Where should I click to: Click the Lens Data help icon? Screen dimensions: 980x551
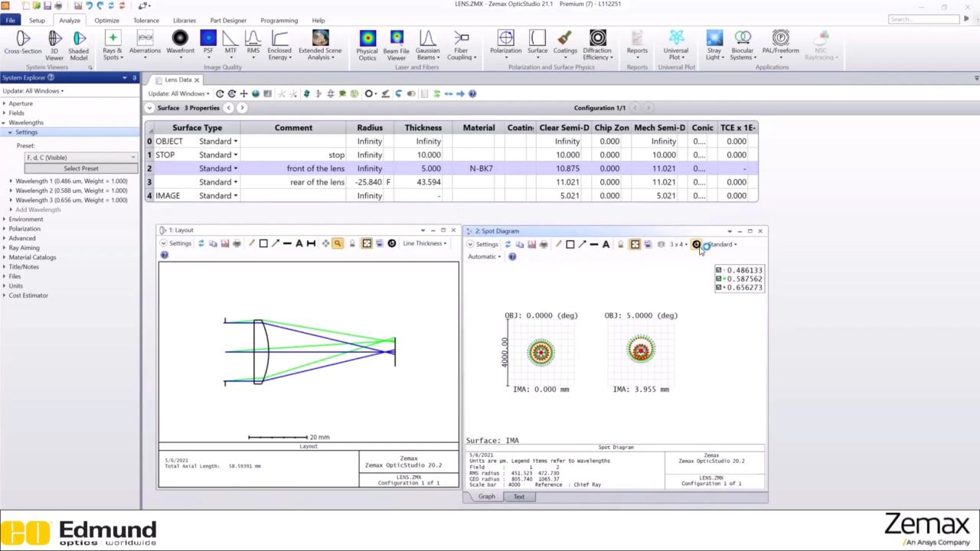[x=472, y=93]
